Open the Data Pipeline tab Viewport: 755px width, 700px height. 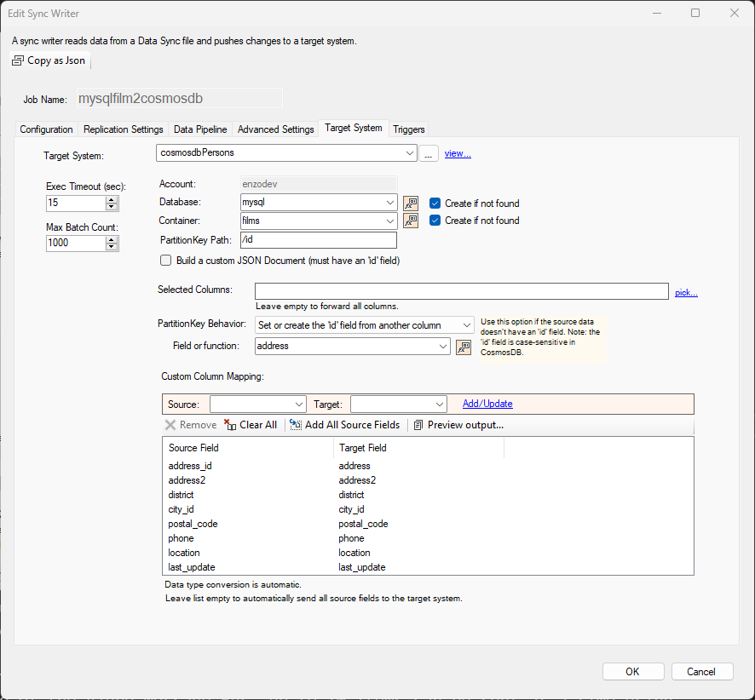[200, 129]
